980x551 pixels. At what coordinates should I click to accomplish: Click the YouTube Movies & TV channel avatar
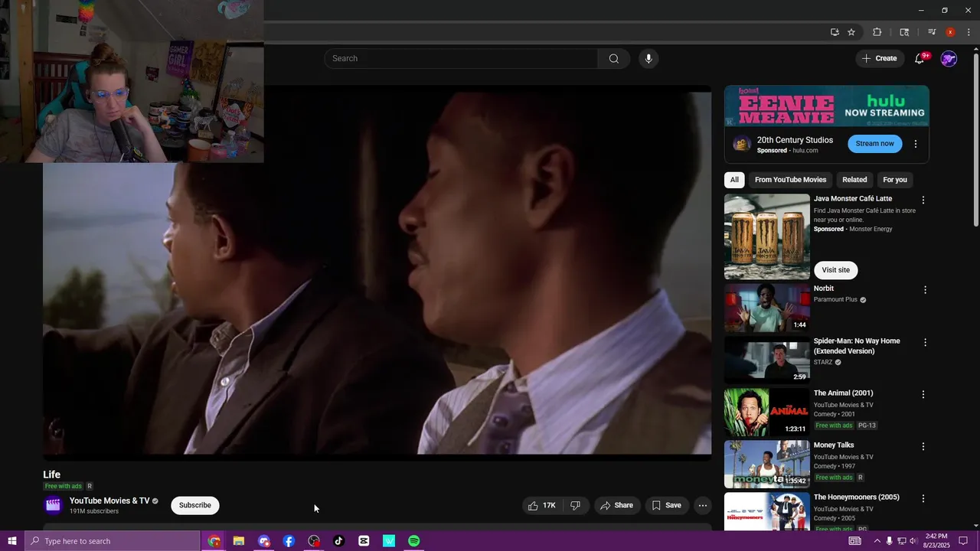[53, 505]
